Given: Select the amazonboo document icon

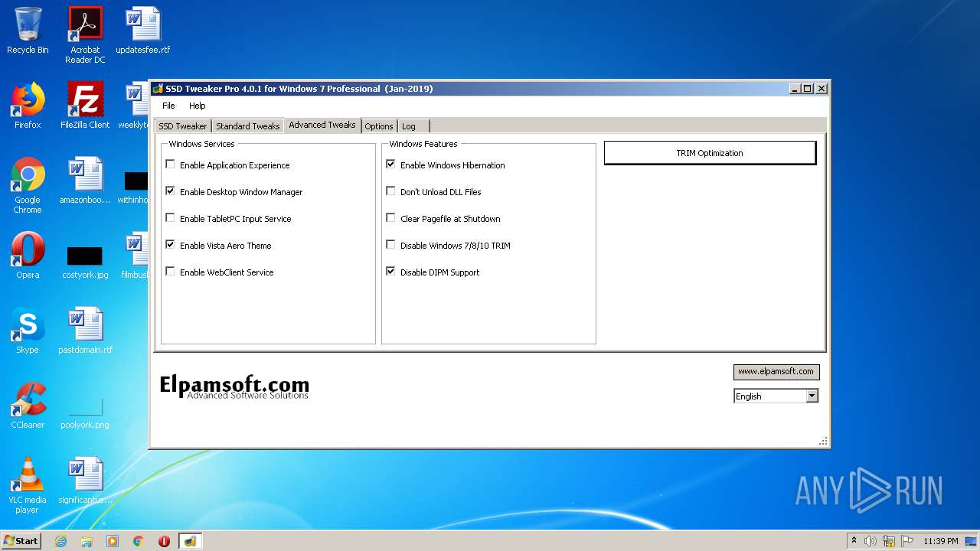Looking at the screenshot, I should coord(85,181).
